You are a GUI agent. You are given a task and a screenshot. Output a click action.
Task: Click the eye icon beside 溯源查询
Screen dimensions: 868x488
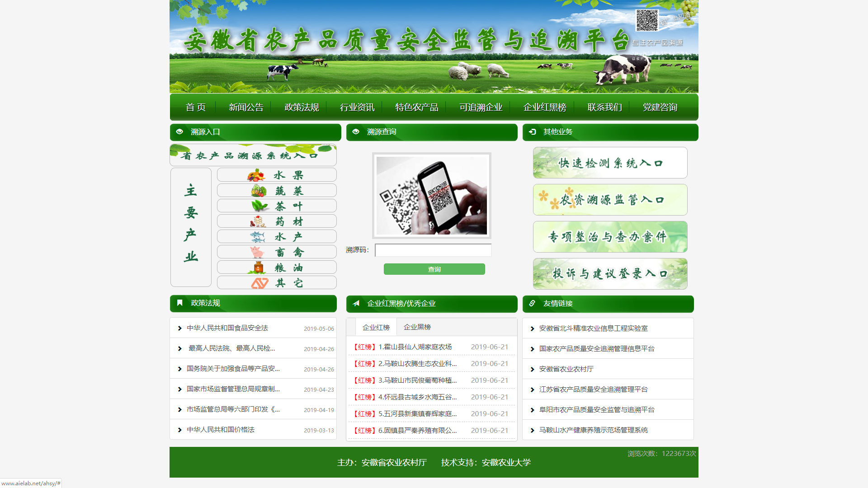[356, 131]
